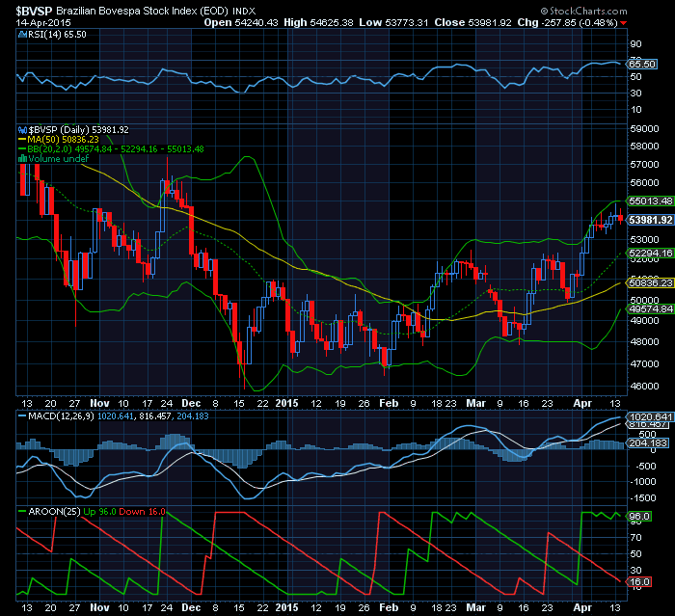Click the green 96.0 Aroon axis tag
Viewport: 675px width, 616px height.
coord(639,516)
